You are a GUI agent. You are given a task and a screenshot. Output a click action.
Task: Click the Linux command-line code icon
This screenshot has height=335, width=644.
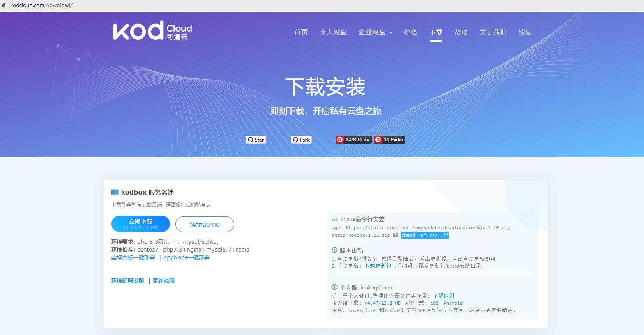[x=334, y=220]
